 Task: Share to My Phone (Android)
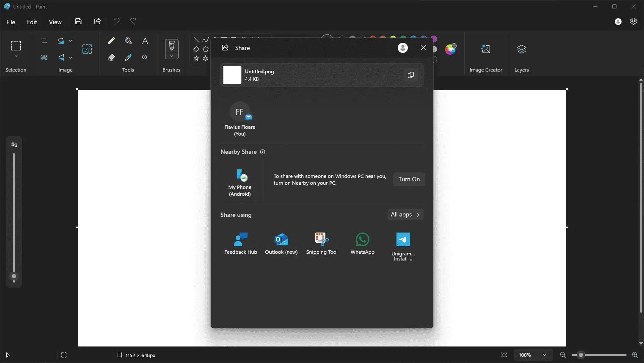pyautogui.click(x=240, y=183)
